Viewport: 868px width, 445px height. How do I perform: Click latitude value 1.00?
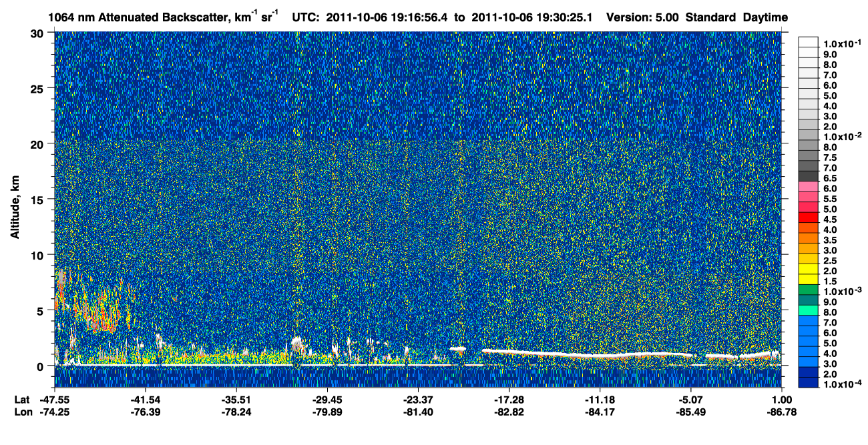782,400
